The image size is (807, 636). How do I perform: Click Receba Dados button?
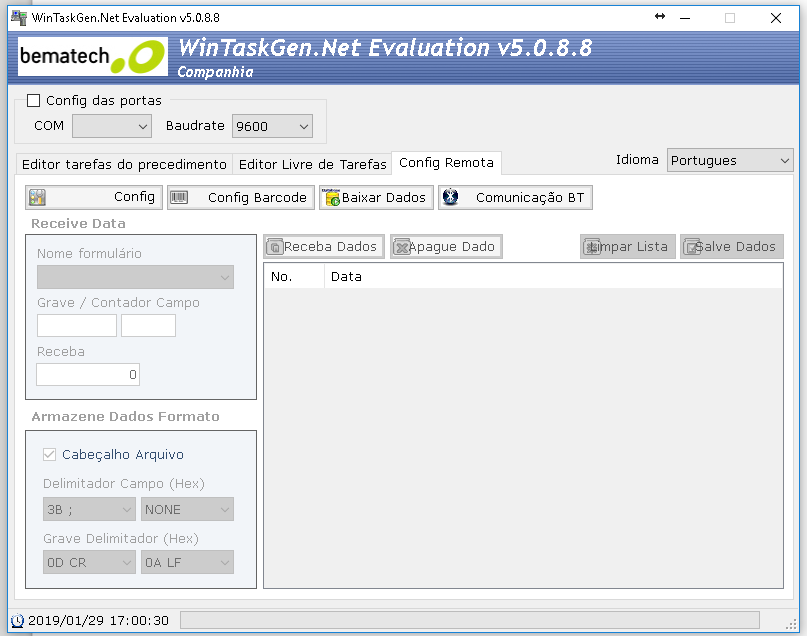(x=324, y=247)
